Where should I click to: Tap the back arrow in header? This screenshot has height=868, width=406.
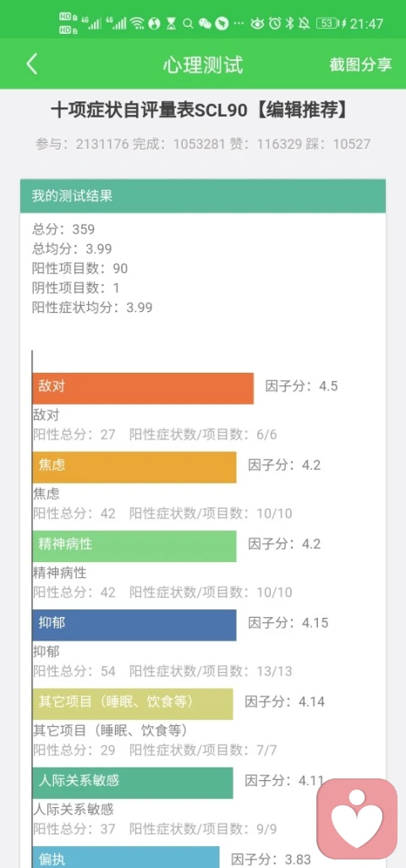(x=32, y=64)
